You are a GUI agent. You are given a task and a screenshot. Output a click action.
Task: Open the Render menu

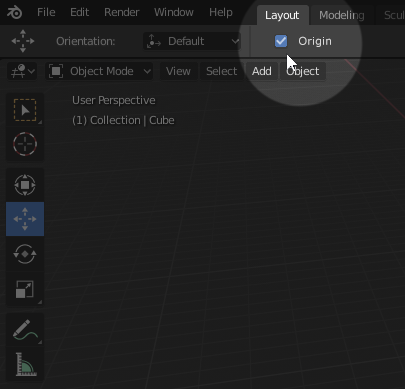122,12
